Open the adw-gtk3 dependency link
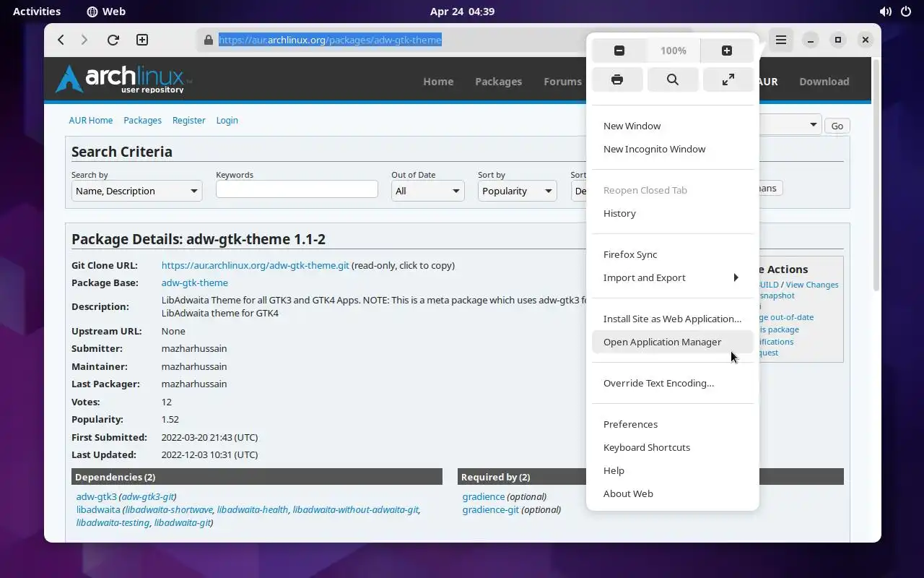The image size is (924, 578). (x=96, y=496)
